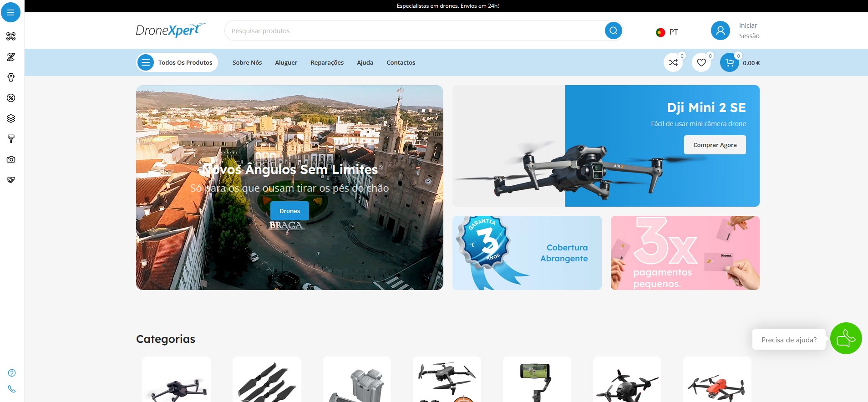Open the blue hamburger menu in the sidebar
This screenshot has height=402, width=868.
point(11,12)
